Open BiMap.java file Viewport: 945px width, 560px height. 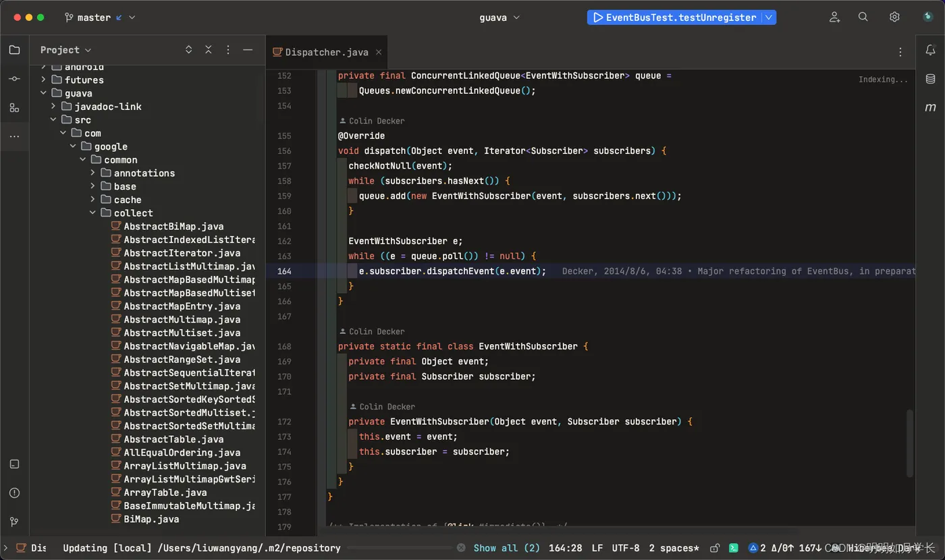[151, 520]
